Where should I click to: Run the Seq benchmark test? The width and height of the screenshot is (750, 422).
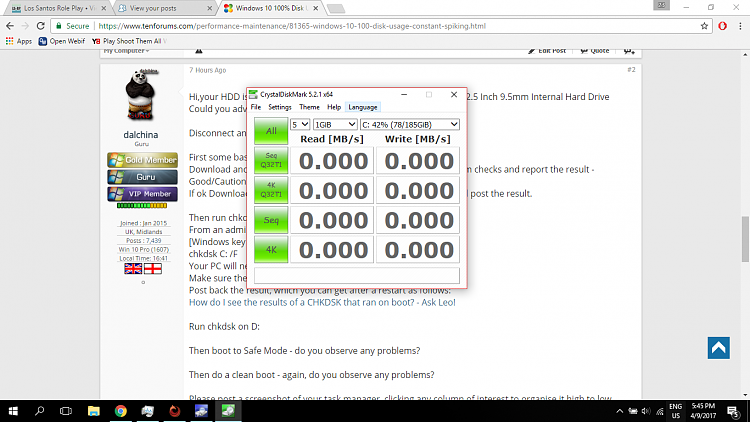[271, 220]
